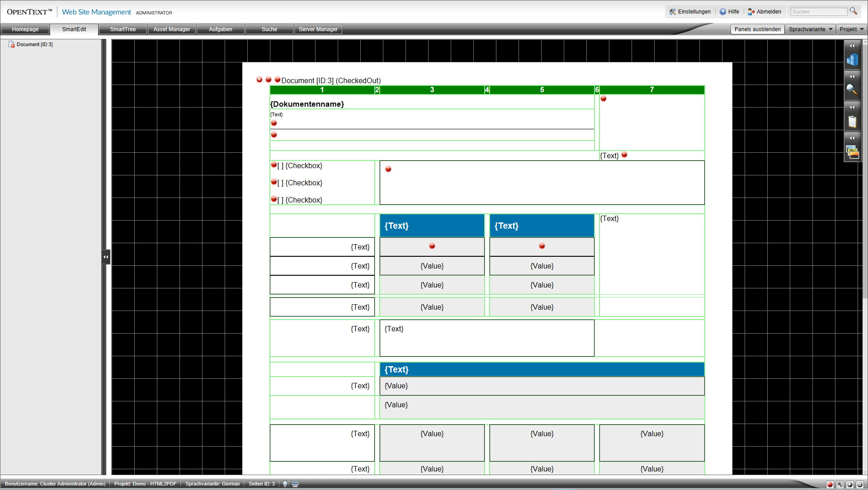Switch to the Homepage tab
The width and height of the screenshot is (868, 490).
click(25, 29)
